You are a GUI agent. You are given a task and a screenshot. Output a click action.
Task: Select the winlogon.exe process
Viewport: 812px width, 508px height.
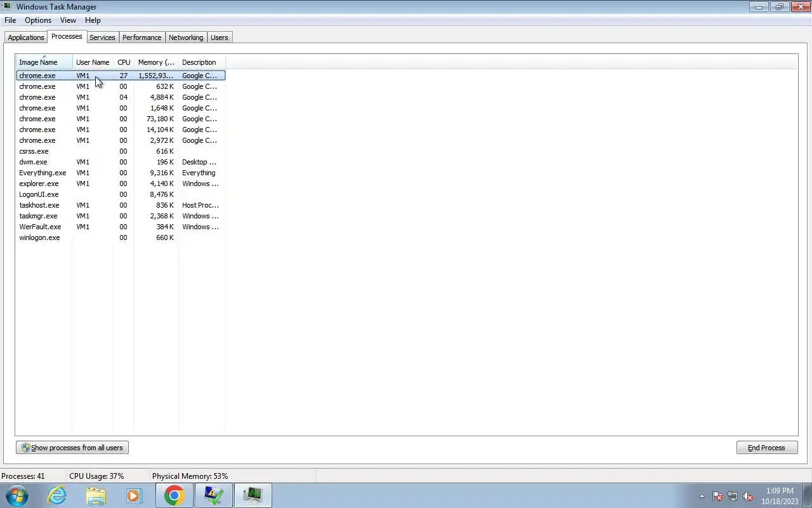121,237
